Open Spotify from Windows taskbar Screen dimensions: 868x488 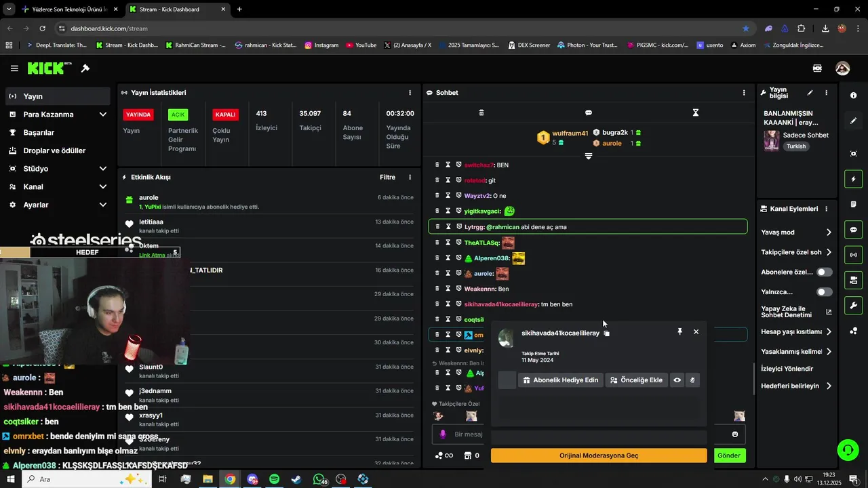click(274, 479)
